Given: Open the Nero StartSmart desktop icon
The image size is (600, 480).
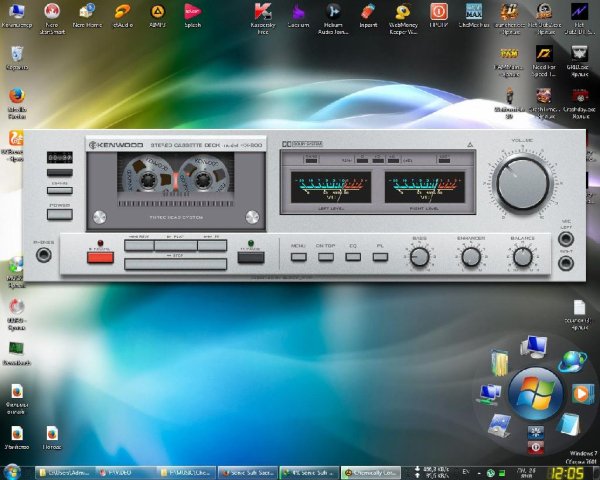Looking at the screenshot, I should pyautogui.click(x=52, y=19).
